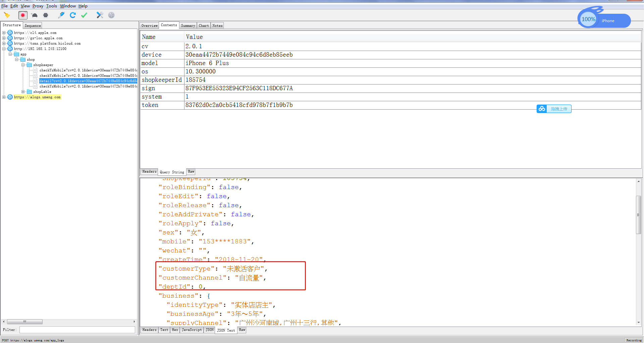Clear the session with the broom icon
644x343 pixels.
pyautogui.click(x=7, y=15)
